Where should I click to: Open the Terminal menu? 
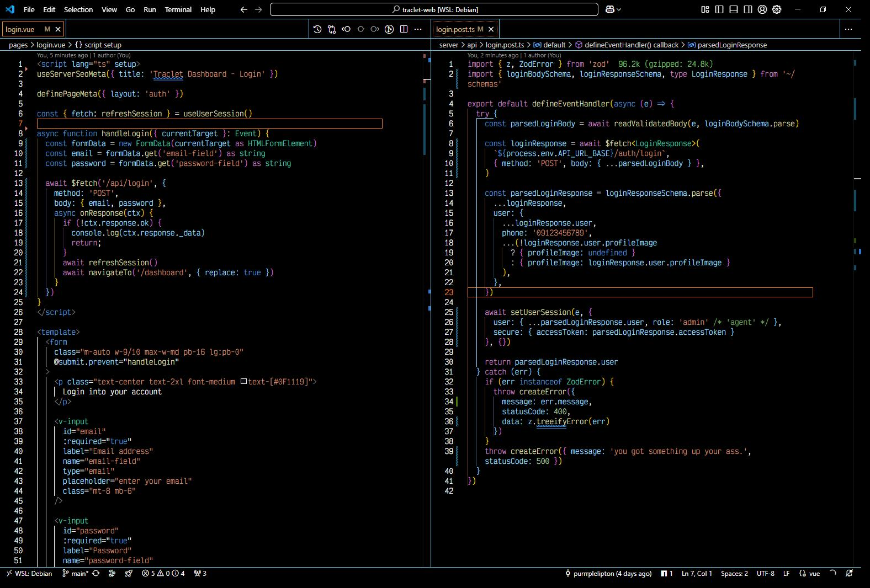pos(178,9)
